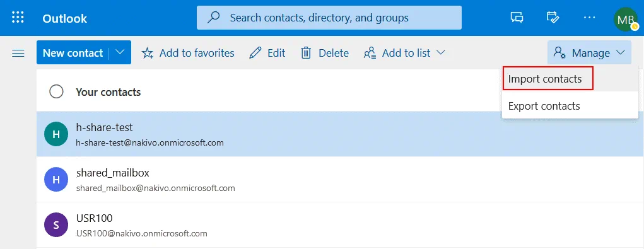Select the h-share-test contact name
This screenshot has height=249, width=644.
(x=104, y=127)
